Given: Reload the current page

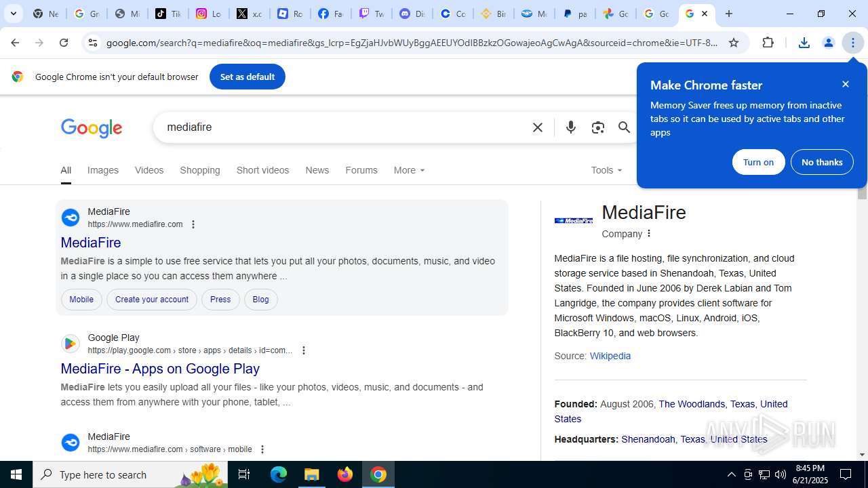Looking at the screenshot, I should pyautogui.click(x=64, y=43).
